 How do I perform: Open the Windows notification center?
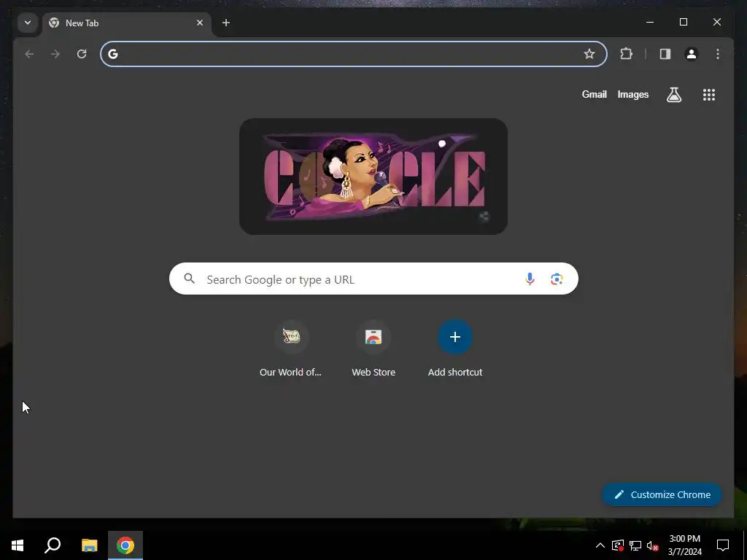coord(723,545)
